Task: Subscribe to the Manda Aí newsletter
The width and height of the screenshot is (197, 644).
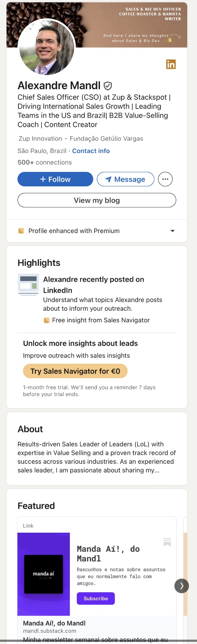Action: coord(96,598)
